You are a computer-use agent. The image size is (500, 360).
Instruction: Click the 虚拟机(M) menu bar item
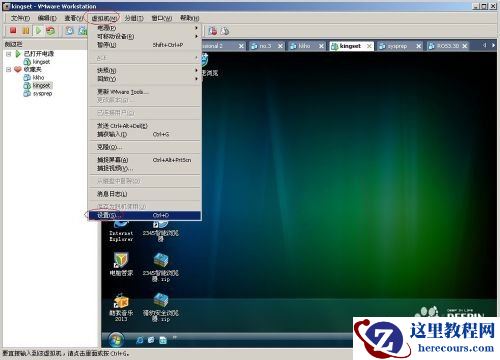click(x=104, y=18)
